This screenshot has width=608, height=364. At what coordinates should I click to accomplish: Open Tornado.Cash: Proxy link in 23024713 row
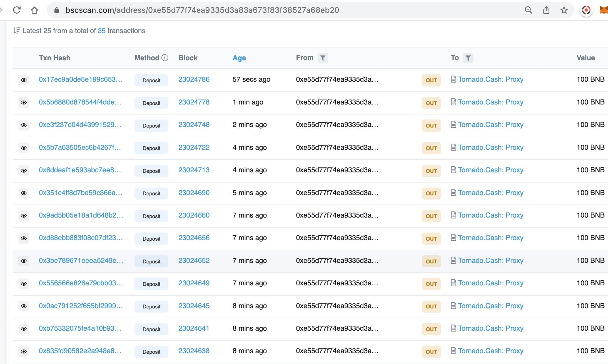pos(491,170)
